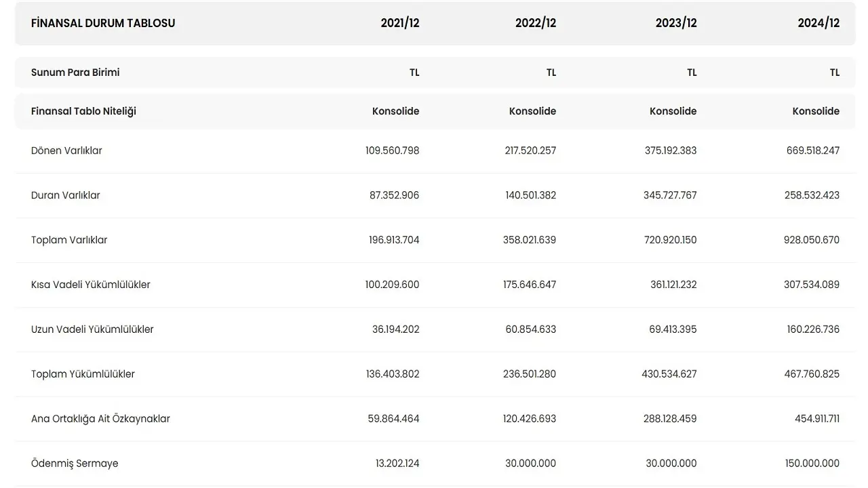Click the Ana Ortaklığa Ait Özkaynaklar label

coord(100,419)
